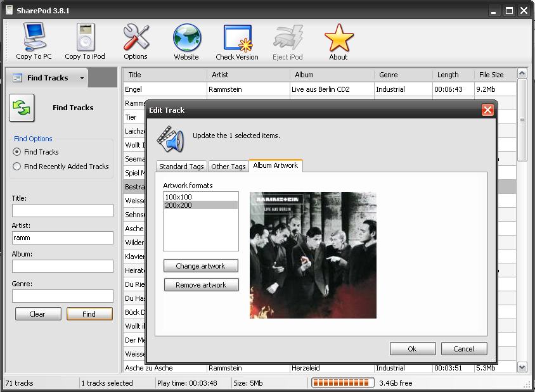
Task: Click the Rammstein album artwork preview
Action: 313,255
